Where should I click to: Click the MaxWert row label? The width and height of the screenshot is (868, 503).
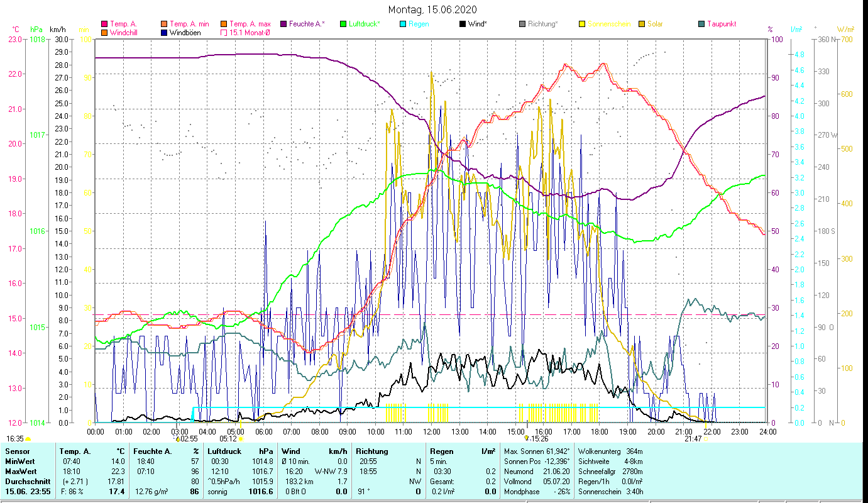click(20, 471)
